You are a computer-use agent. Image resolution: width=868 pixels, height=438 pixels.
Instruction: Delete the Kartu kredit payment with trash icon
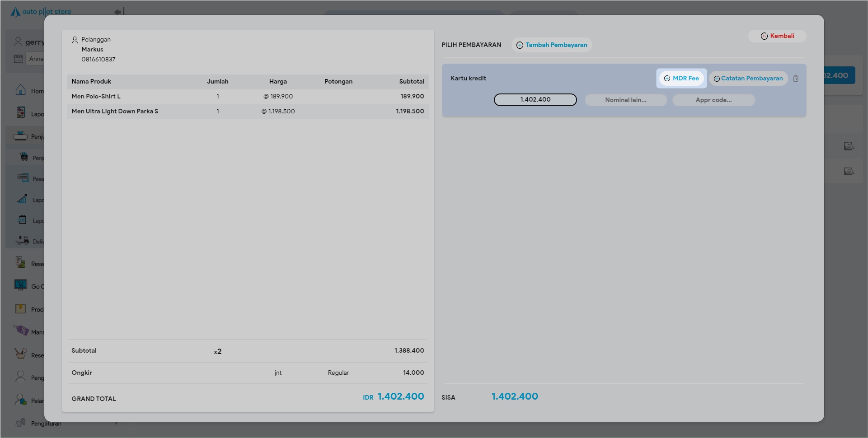click(795, 79)
